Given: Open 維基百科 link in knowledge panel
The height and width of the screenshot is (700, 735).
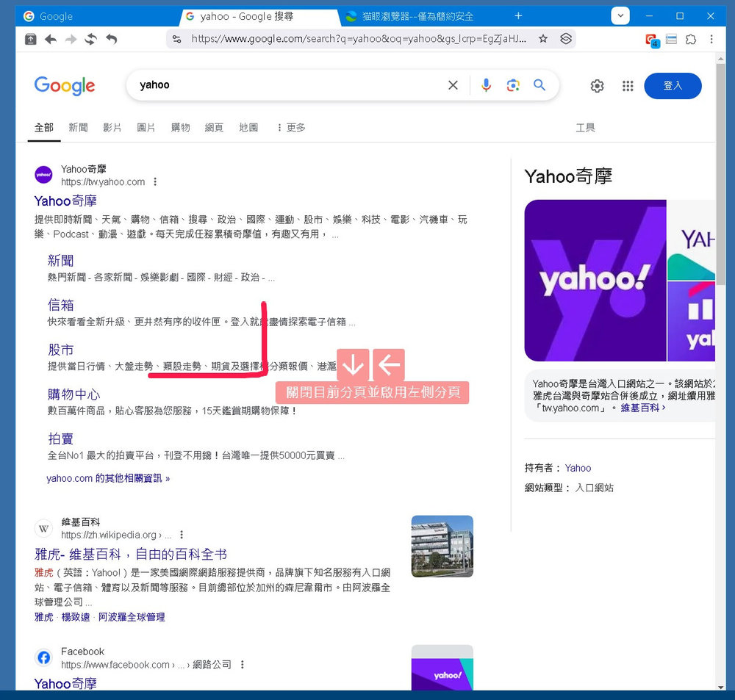Looking at the screenshot, I should tap(642, 408).
